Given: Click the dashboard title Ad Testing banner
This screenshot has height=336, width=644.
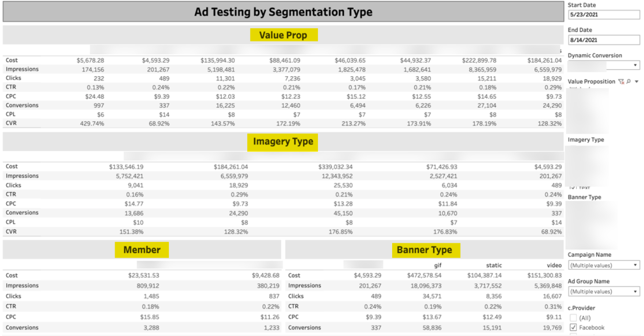Looking at the screenshot, I should tap(283, 12).
